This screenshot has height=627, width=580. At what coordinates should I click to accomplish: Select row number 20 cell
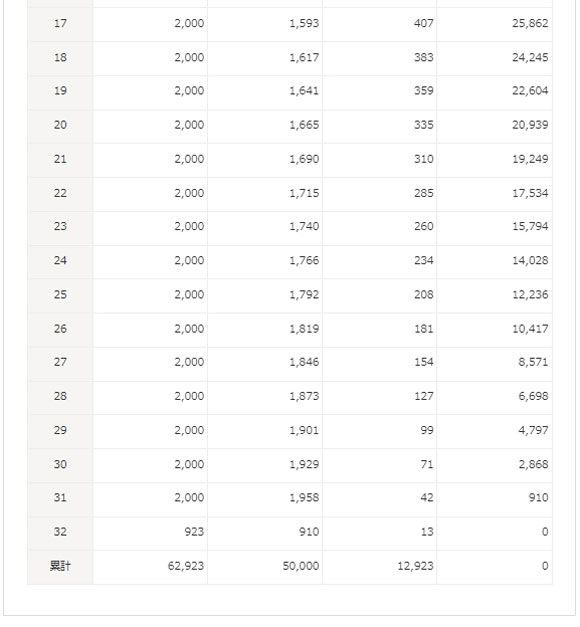pos(60,125)
